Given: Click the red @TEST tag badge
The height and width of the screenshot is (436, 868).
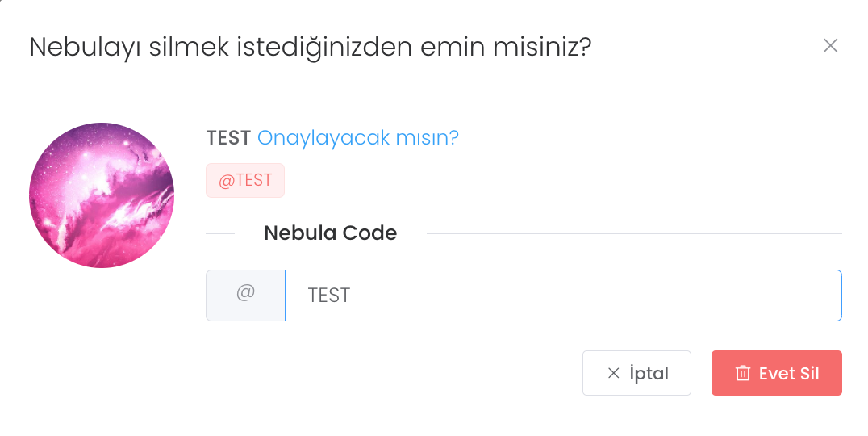Looking at the screenshot, I should point(245,180).
